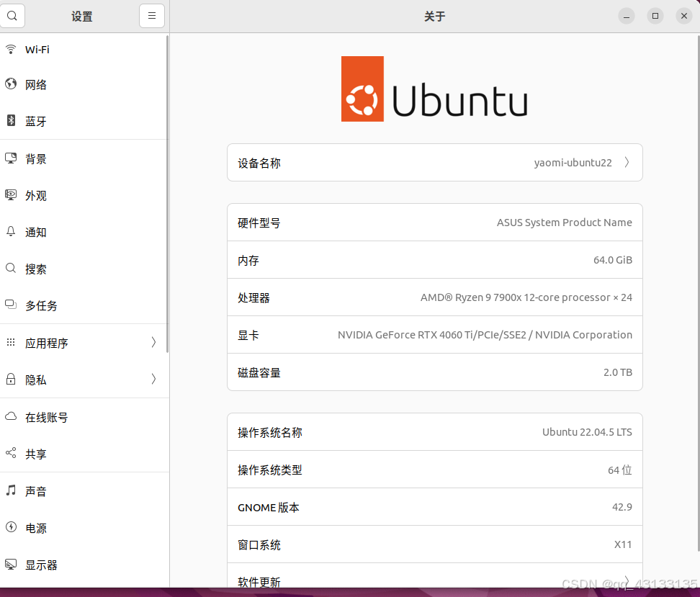Click the bell icon beside 通知
700x597 pixels.
click(11, 231)
